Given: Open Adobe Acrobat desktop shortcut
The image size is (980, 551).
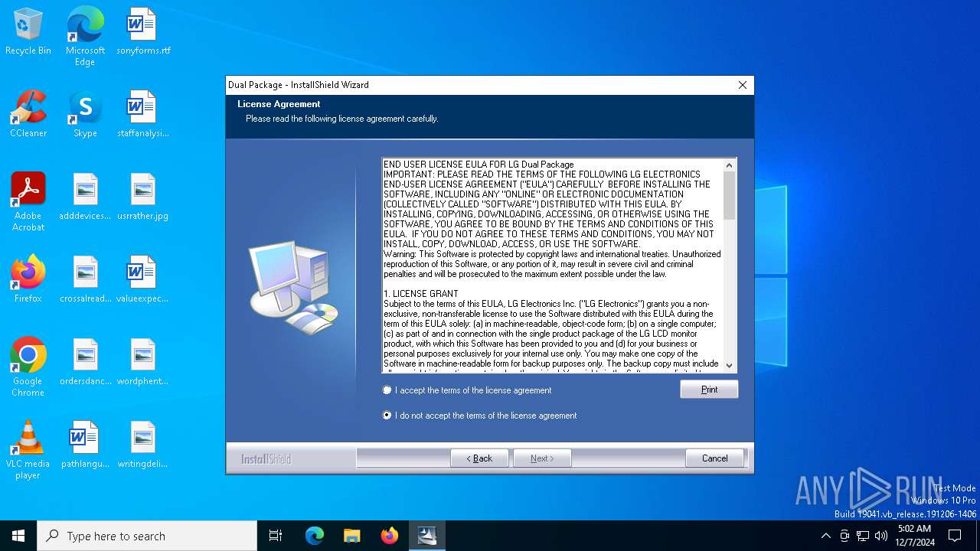Looking at the screenshot, I should tap(28, 201).
